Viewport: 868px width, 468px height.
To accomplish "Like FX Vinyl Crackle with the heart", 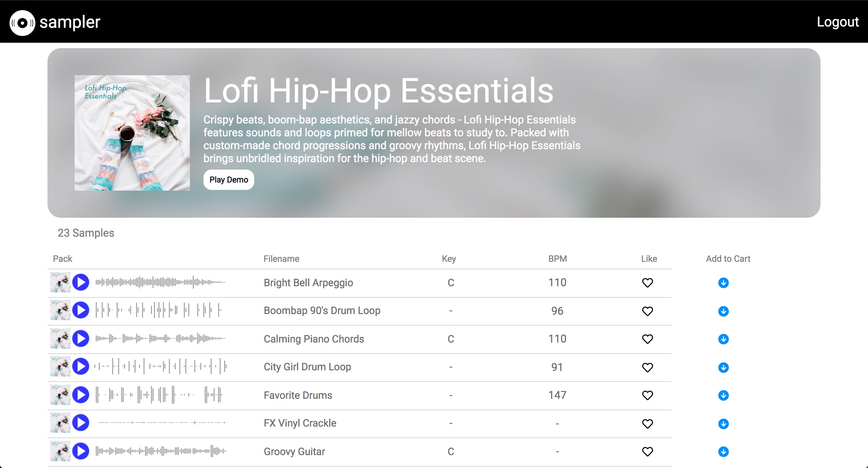I will 648,424.
